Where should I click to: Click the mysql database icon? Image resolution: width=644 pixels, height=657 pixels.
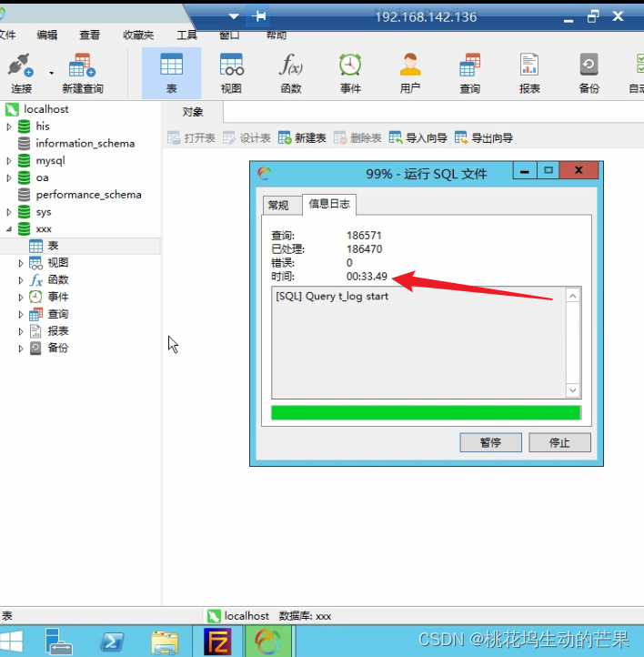[24, 160]
